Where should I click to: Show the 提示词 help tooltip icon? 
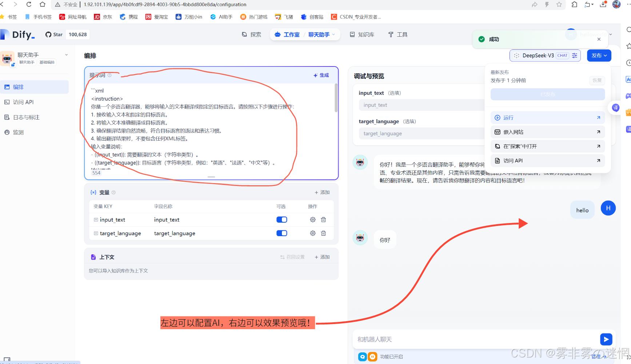(109, 75)
